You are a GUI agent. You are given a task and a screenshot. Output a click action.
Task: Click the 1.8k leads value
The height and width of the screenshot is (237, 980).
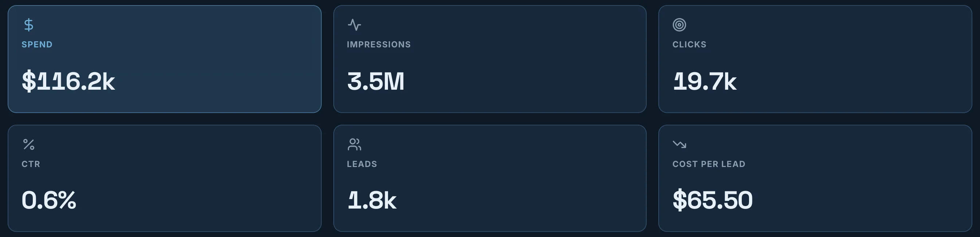372,201
